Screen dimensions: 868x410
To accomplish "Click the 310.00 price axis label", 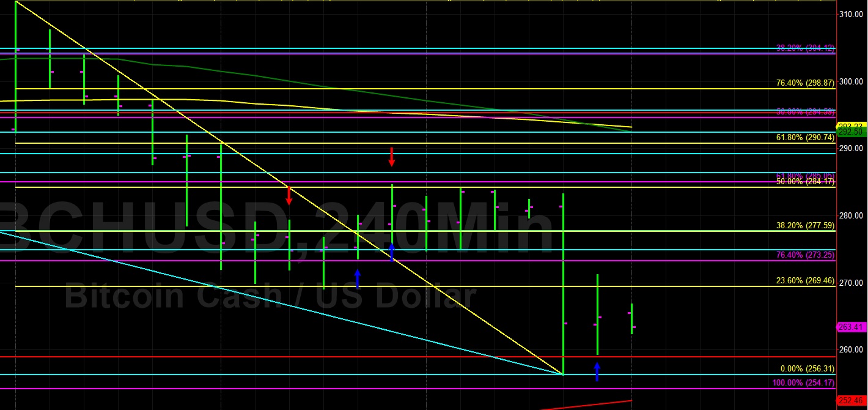I will pyautogui.click(x=850, y=14).
